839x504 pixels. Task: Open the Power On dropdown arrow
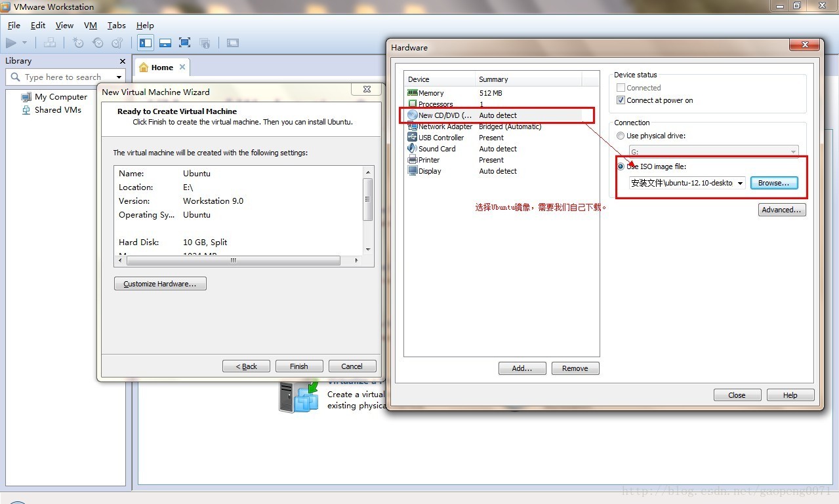pos(24,43)
